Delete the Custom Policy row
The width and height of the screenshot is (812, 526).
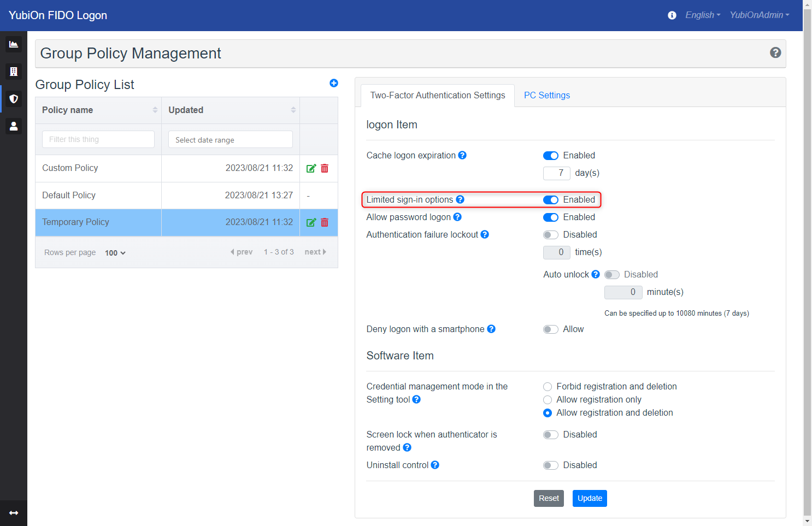click(x=325, y=168)
